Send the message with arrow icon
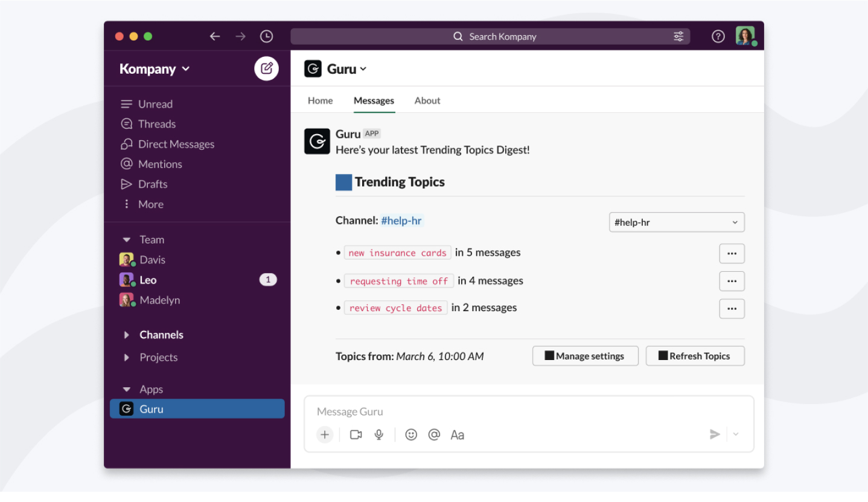This screenshot has width=868, height=502. pos(715,434)
